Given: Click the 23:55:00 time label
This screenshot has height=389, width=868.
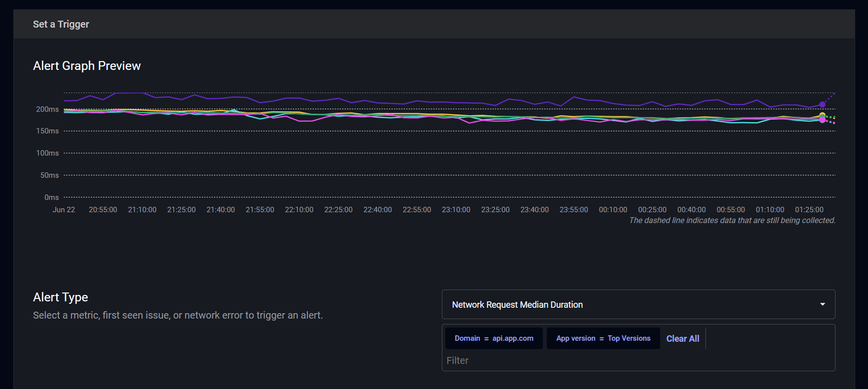Looking at the screenshot, I should 574,210.
